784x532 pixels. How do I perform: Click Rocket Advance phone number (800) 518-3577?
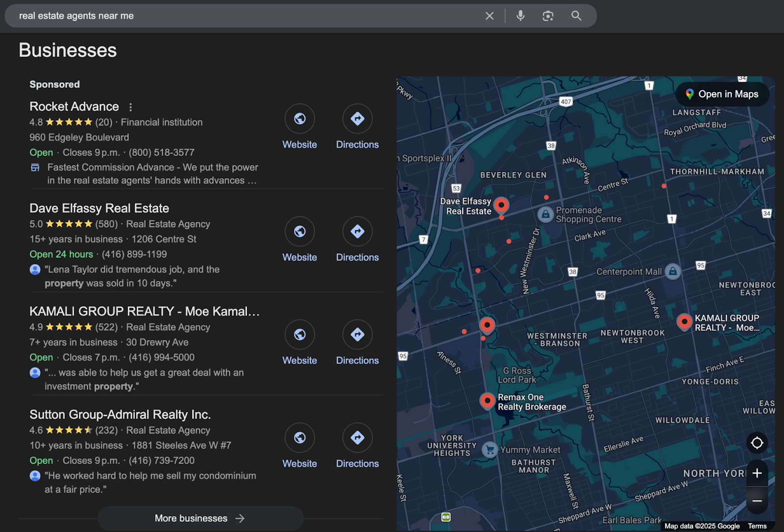[162, 153]
